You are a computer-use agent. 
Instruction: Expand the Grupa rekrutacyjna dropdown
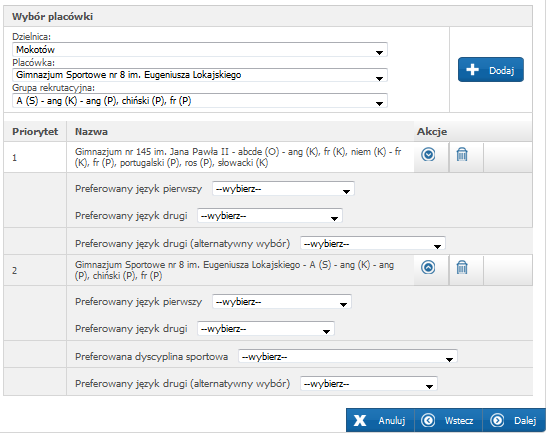(x=200, y=101)
